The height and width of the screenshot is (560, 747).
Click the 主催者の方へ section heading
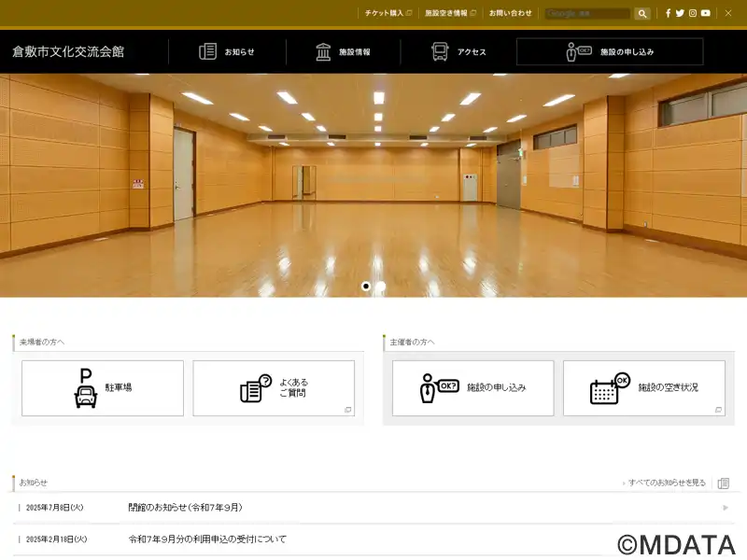click(x=413, y=342)
